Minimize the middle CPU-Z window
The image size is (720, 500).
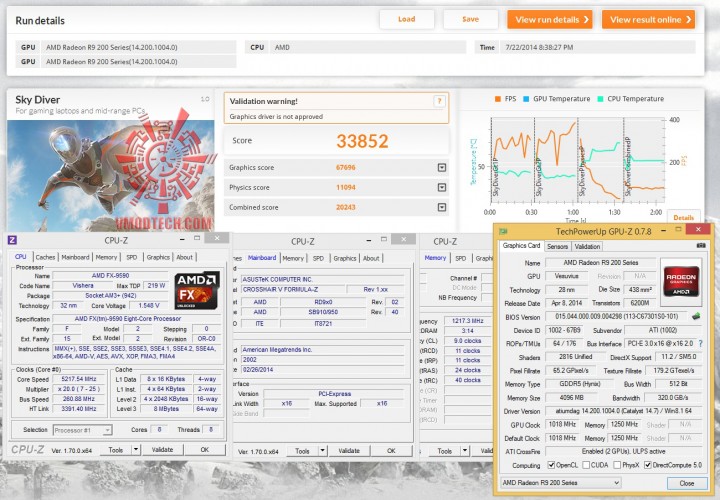369,240
